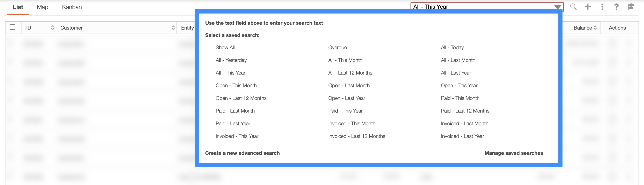644x185 pixels.
Task: Open Manage saved searches
Action: tap(514, 153)
